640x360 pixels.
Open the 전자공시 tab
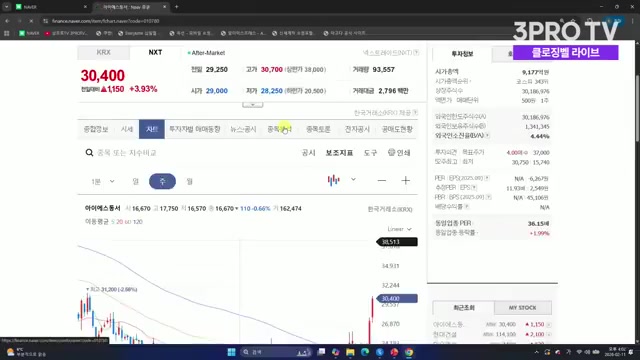pos(357,129)
